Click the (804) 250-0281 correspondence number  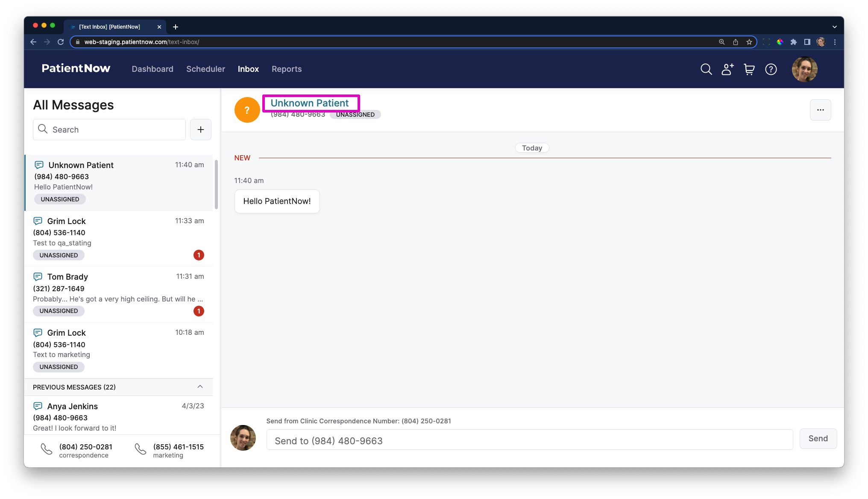[x=85, y=447]
